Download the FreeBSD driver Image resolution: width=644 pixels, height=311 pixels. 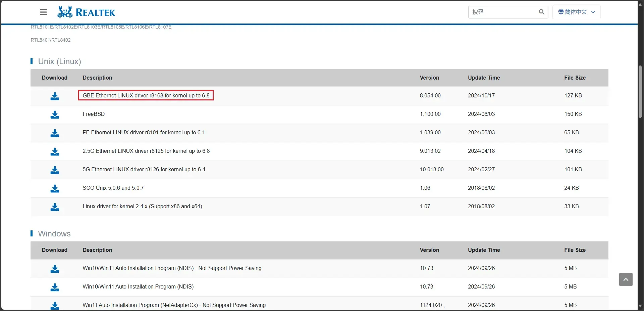[x=55, y=115]
